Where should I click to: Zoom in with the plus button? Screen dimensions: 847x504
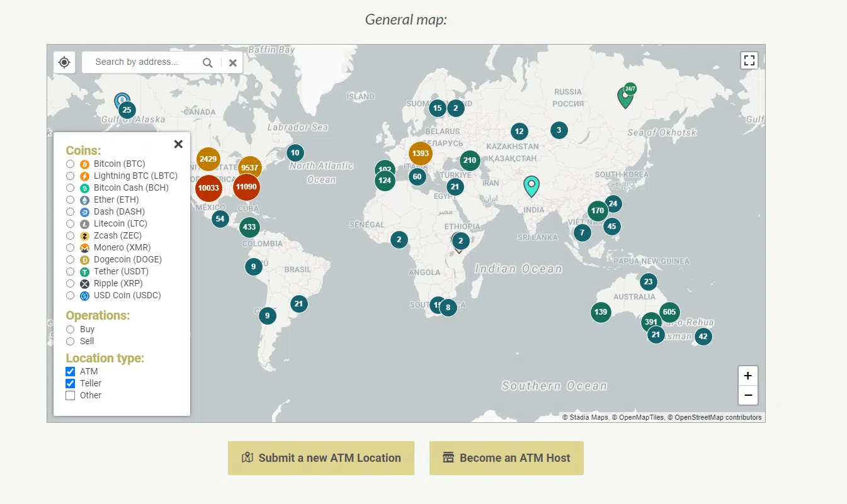[748, 376]
